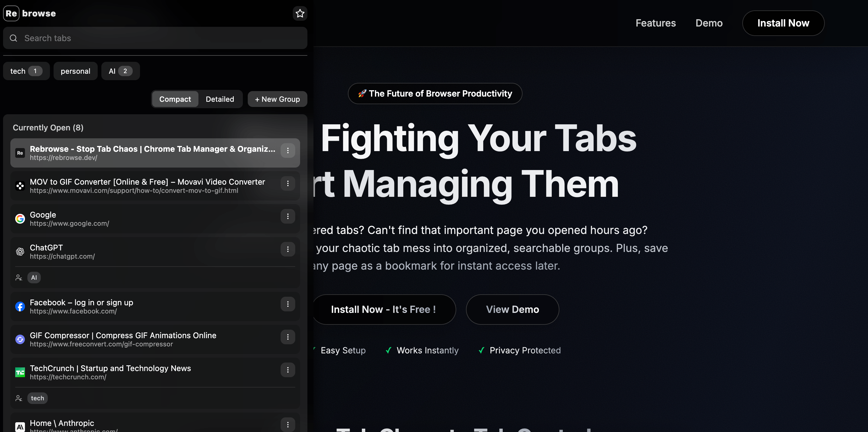Image resolution: width=868 pixels, height=432 pixels.
Task: Open the Rebrowse tab's three-dot menu
Action: pyautogui.click(x=287, y=150)
